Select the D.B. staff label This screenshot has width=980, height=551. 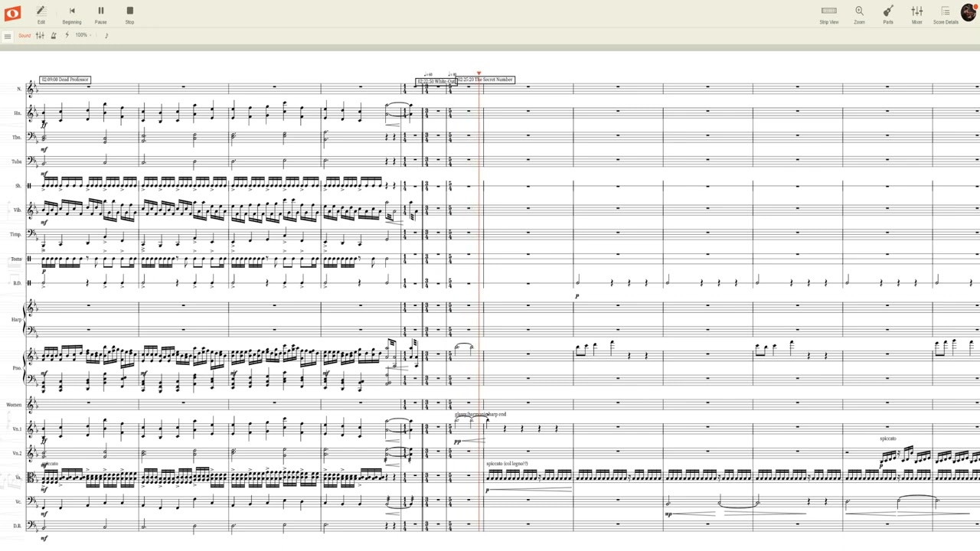[17, 526]
